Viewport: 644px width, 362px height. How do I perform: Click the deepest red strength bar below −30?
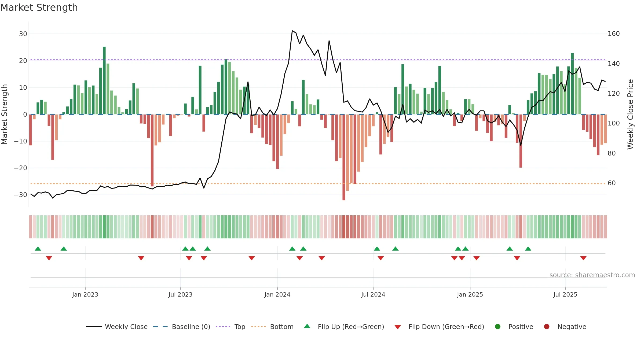pos(344,157)
